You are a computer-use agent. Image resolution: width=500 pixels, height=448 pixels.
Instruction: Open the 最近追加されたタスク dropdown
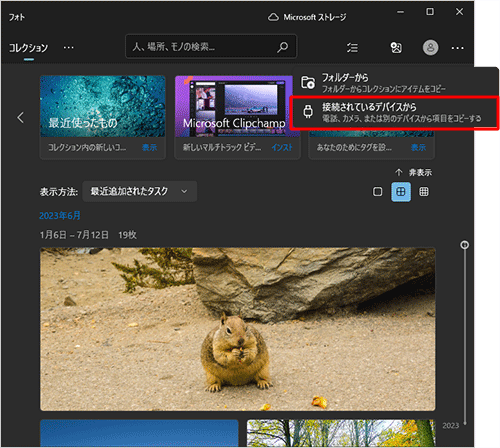139,191
